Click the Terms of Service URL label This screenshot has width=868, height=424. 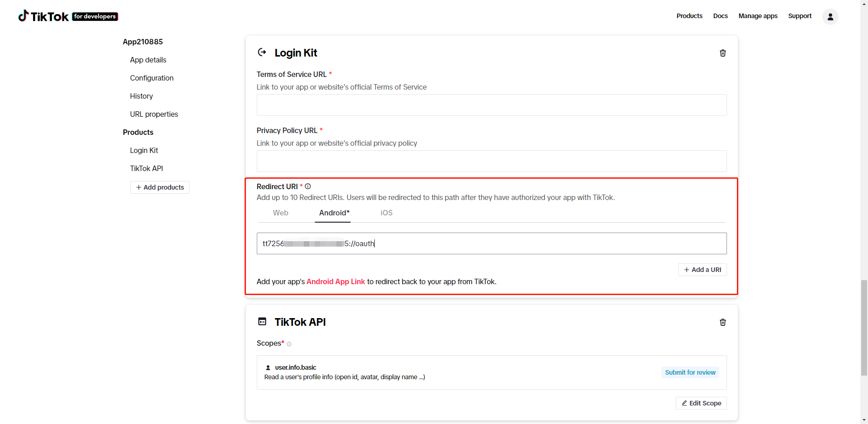[292, 74]
